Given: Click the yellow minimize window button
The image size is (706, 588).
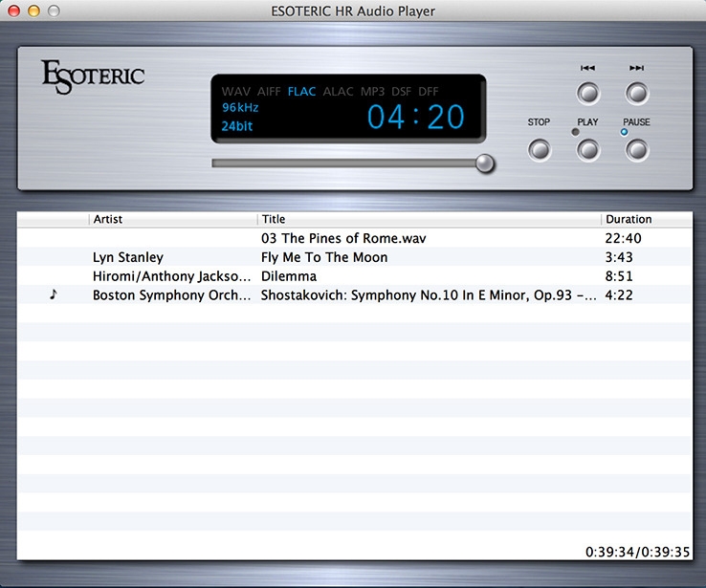Looking at the screenshot, I should tap(33, 11).
